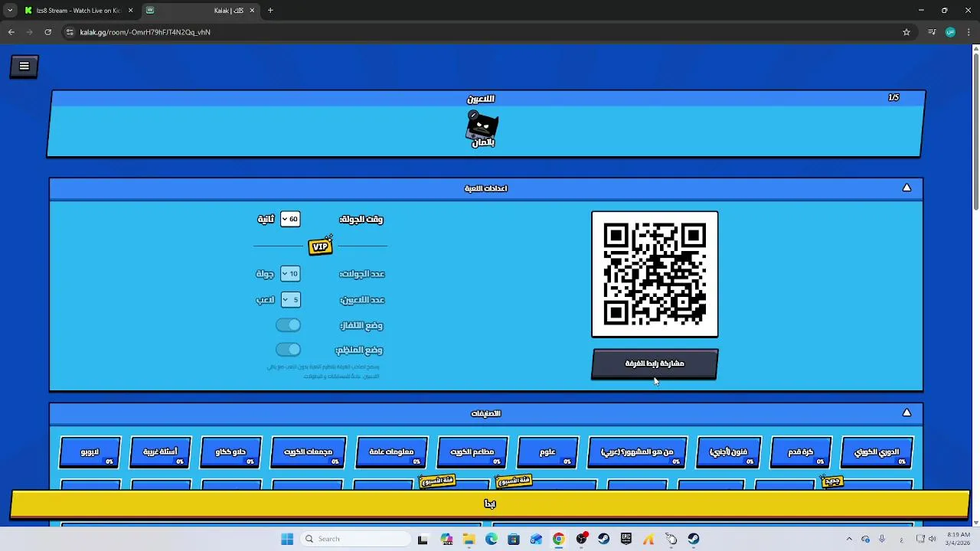This screenshot has height=551, width=980.
Task: Open a new browser tab
Action: tap(270, 11)
